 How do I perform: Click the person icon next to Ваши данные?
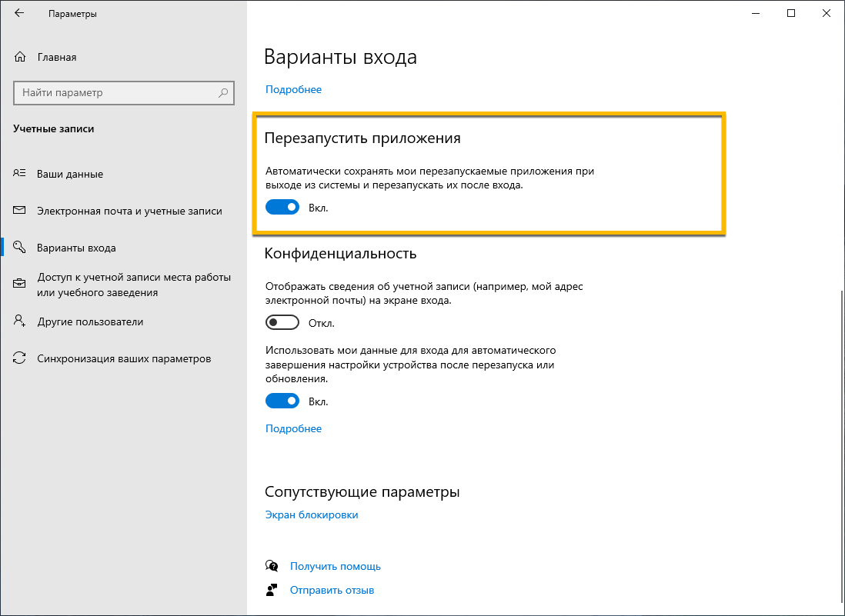[x=18, y=174]
